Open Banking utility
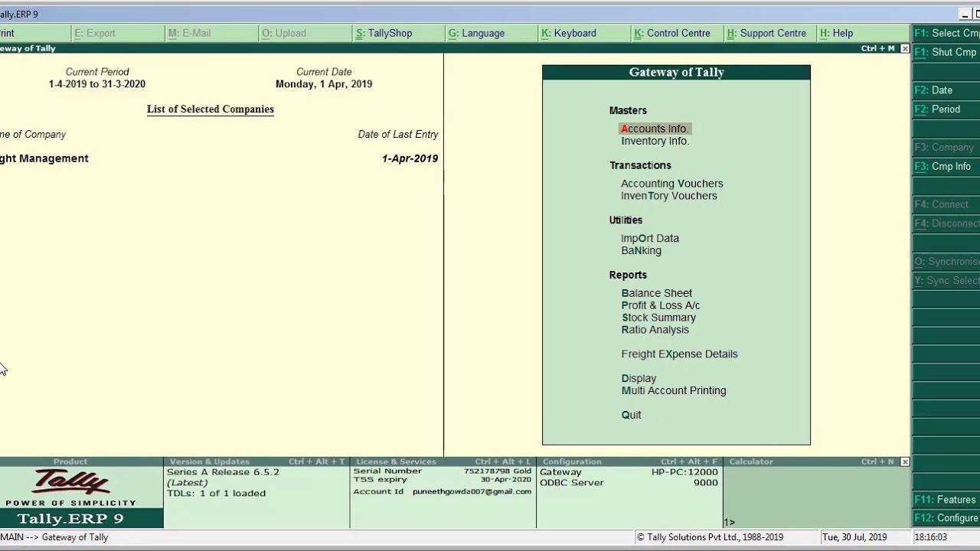The image size is (980, 551). 641,251
